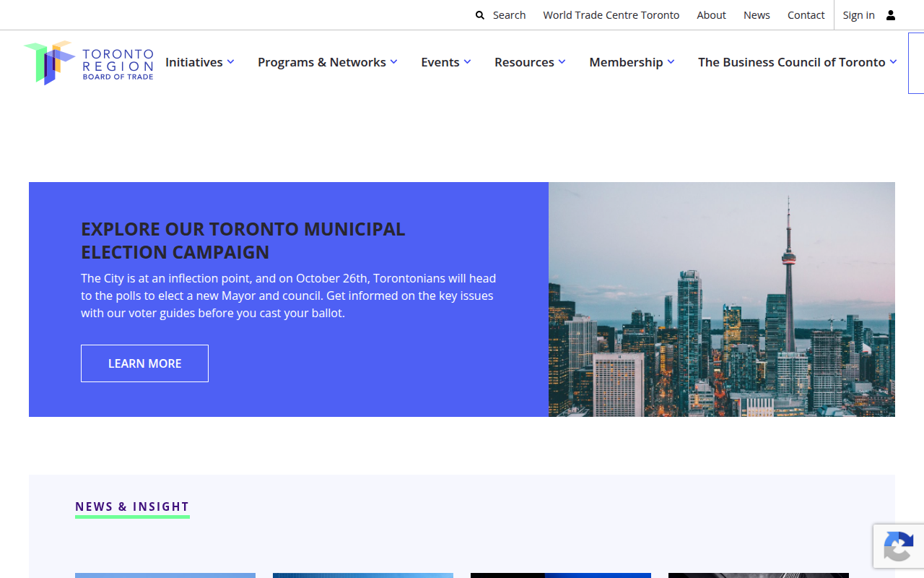
Task: Click the user profile icon beside Sign in
Action: click(x=891, y=15)
